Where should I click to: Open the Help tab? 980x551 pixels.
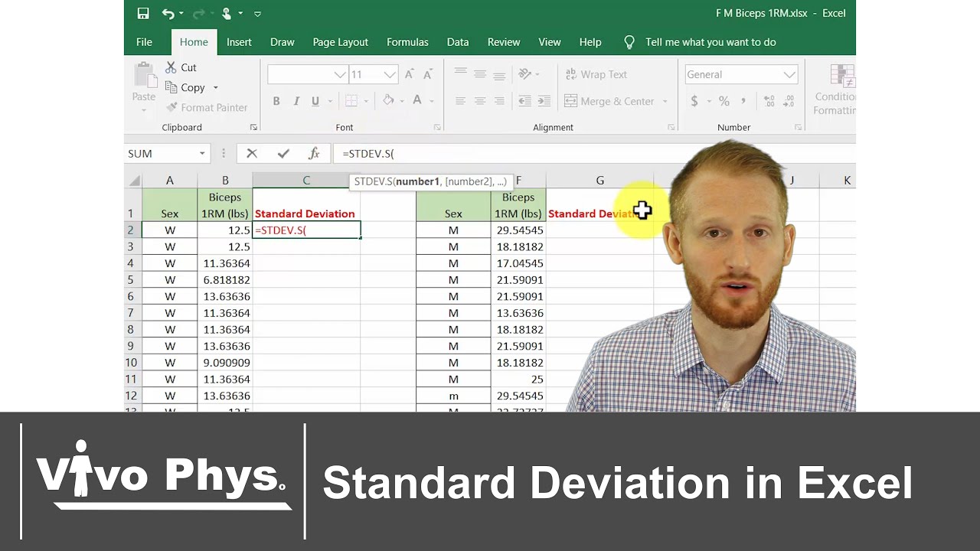(x=590, y=42)
